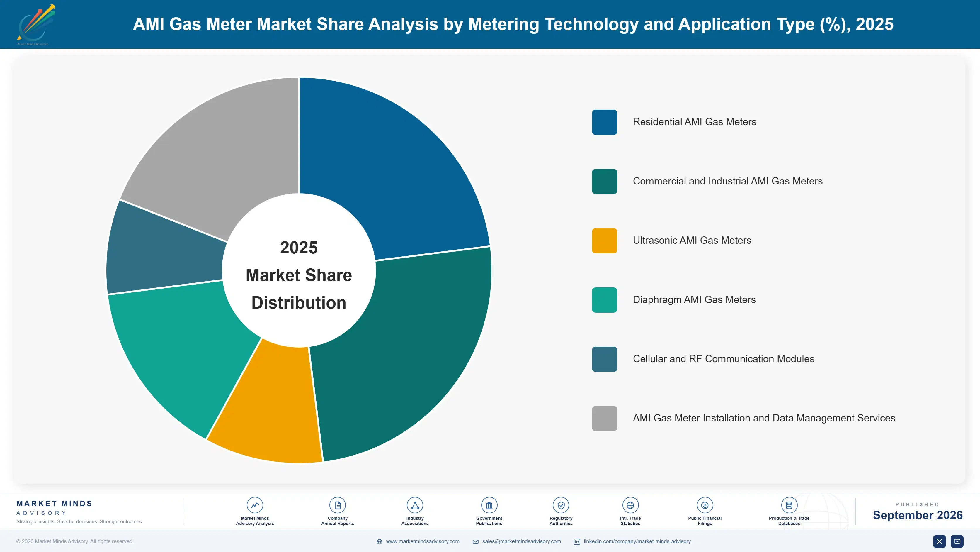This screenshot has width=980, height=552.
Task: Click the Intl. Trade Statistics globe icon
Action: coord(630,505)
